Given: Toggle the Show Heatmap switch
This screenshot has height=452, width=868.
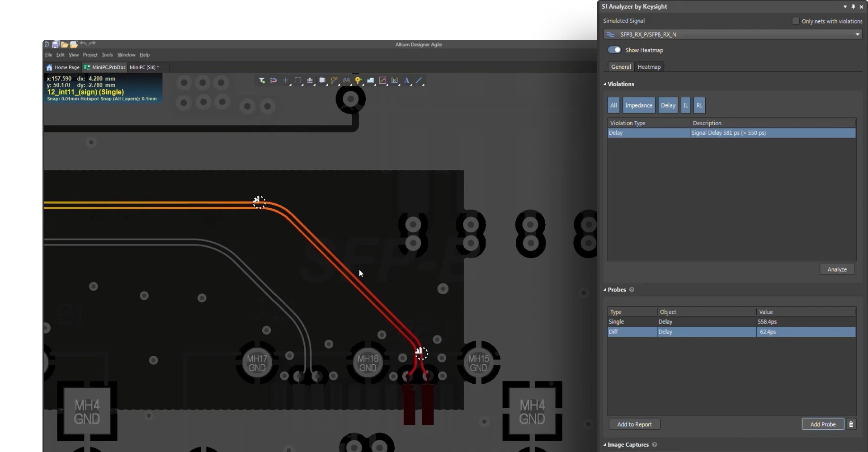Looking at the screenshot, I should coord(614,50).
